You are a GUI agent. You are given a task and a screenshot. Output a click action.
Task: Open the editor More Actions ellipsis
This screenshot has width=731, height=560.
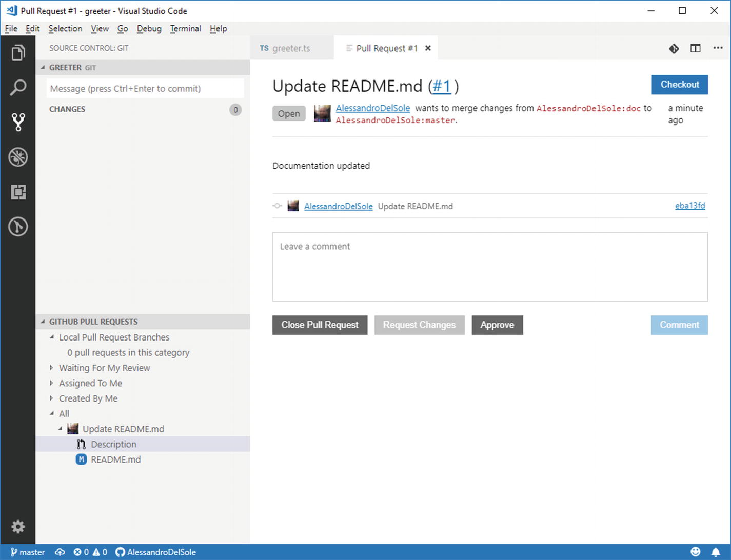(x=718, y=48)
